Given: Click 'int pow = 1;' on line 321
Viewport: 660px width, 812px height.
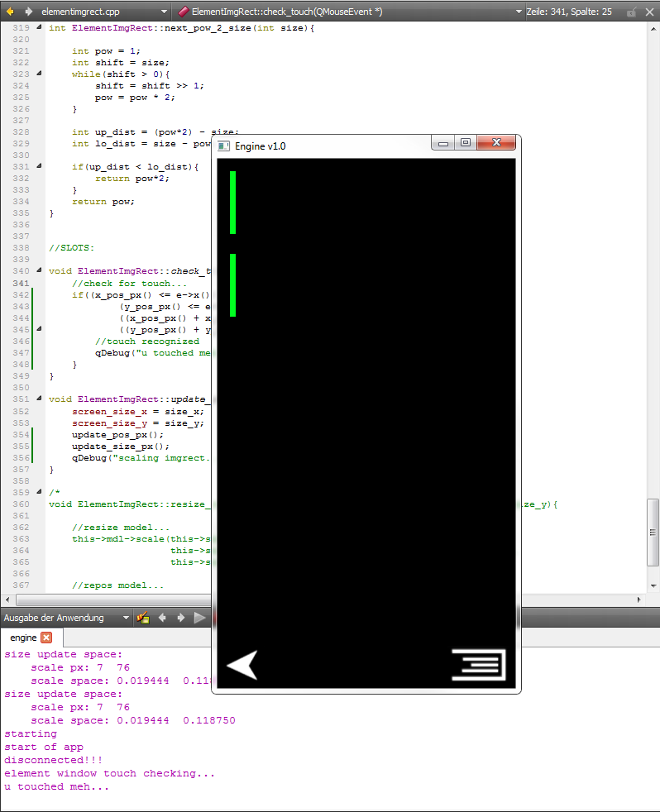Looking at the screenshot, I should 106,50.
